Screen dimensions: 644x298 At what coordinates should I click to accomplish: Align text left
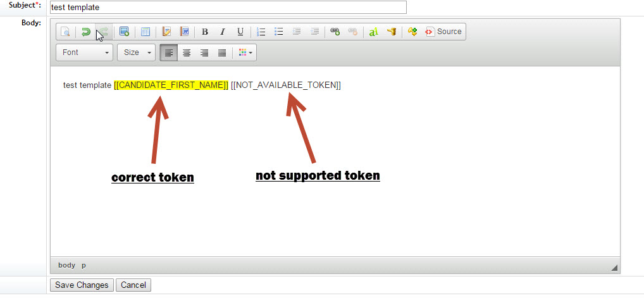click(x=169, y=53)
